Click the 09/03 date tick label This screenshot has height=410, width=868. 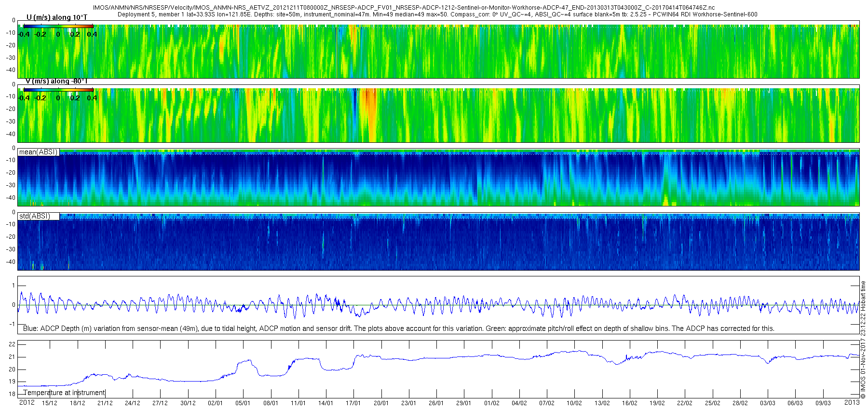click(x=823, y=403)
